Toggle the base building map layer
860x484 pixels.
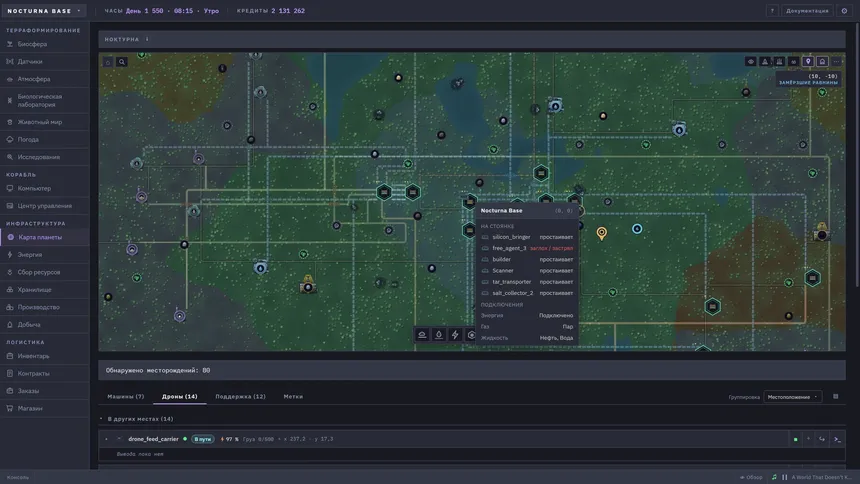(822, 61)
